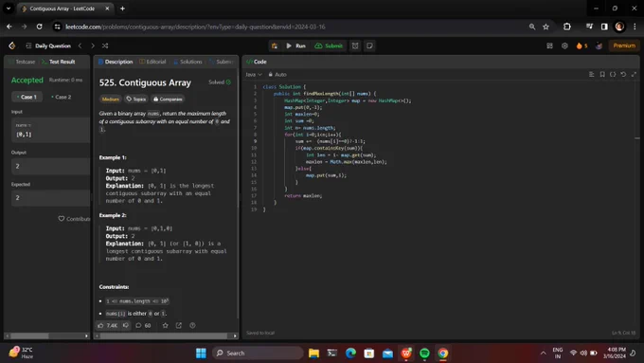The width and height of the screenshot is (644, 363).
Task: Open LeetCode settings gear
Action: pos(564,45)
